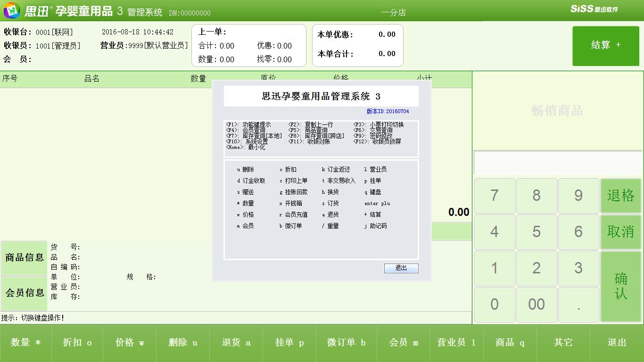Open 会员信息 tab
This screenshot has width=644, height=362.
pos(25,293)
